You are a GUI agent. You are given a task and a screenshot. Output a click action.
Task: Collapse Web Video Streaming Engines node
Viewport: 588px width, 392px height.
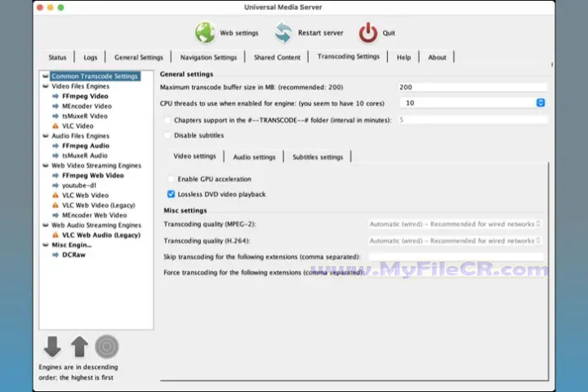pyautogui.click(x=46, y=166)
